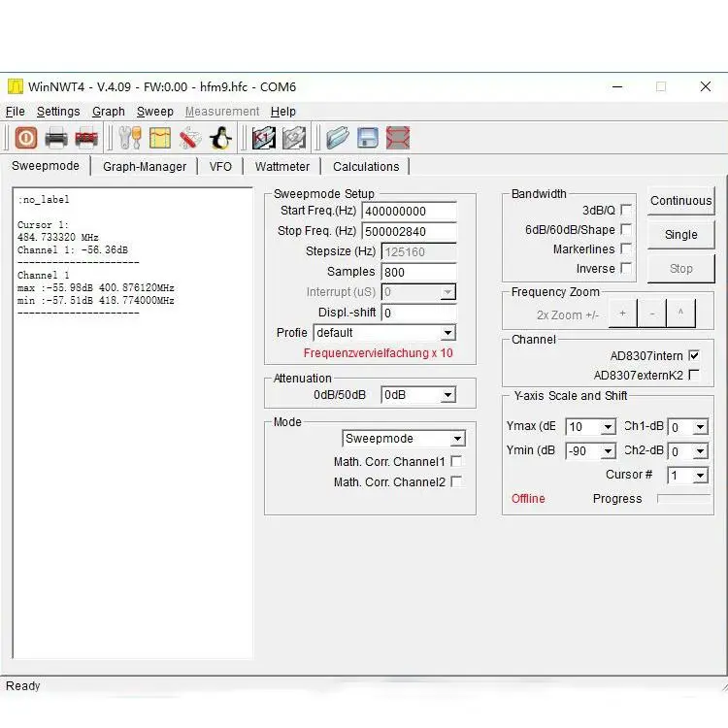Click the Samples input field

pyautogui.click(x=418, y=272)
